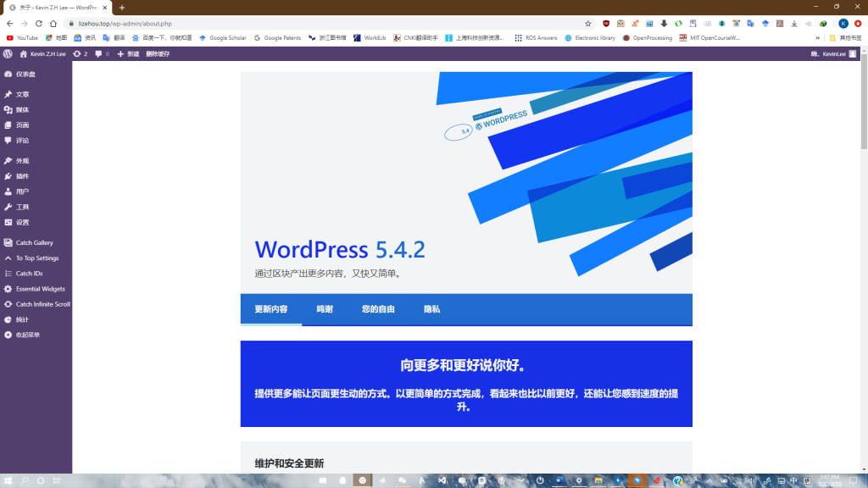
Task: Open the updates indicator showing 2
Action: click(x=81, y=53)
